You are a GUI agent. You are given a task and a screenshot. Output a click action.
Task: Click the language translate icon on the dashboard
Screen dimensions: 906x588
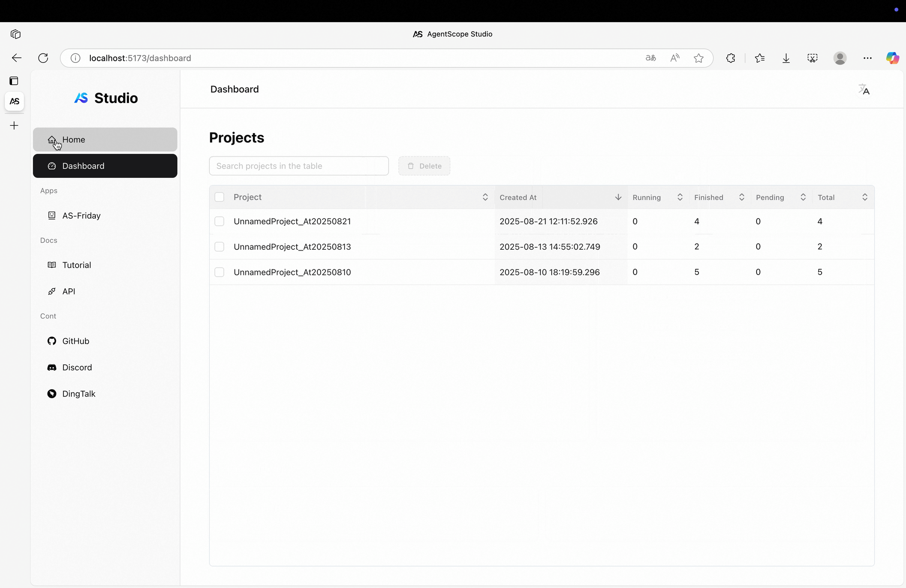pos(864,89)
